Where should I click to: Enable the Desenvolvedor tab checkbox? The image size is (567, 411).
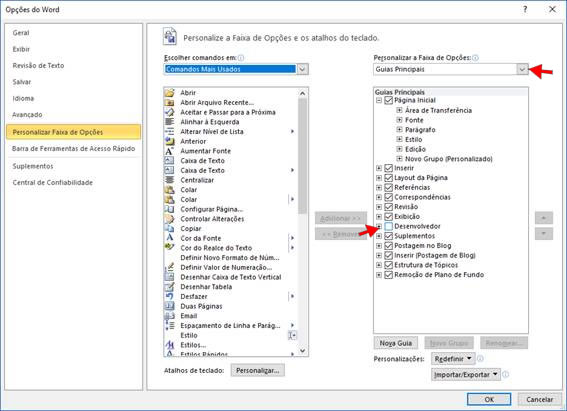388,226
